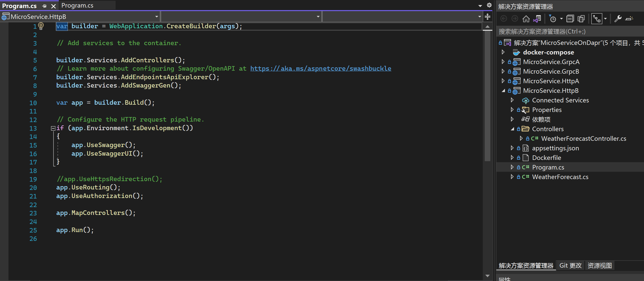
Task: Click the home navigation icon
Action: (x=526, y=18)
